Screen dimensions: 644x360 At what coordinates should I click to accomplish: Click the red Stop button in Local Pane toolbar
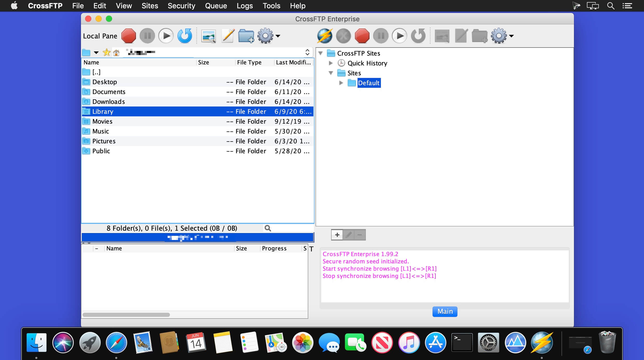[129, 36]
